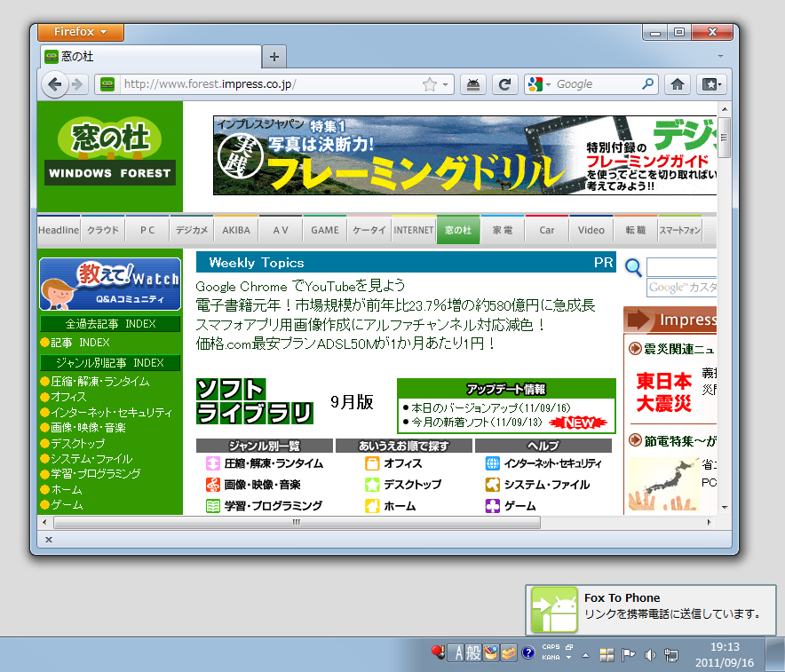
Task: Select the デスクトップ star icon
Action: [373, 484]
